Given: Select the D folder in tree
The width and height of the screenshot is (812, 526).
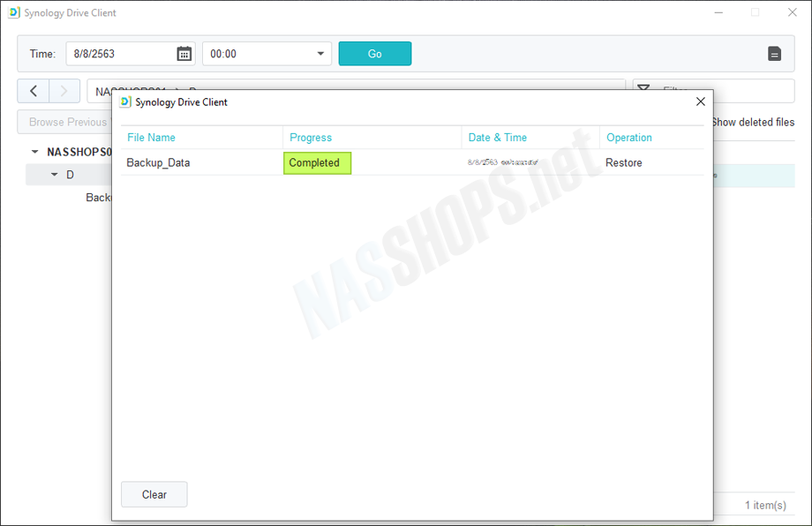Looking at the screenshot, I should (x=70, y=175).
